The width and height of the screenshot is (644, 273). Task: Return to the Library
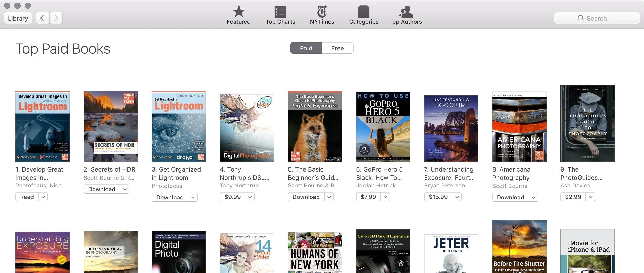[x=18, y=18]
